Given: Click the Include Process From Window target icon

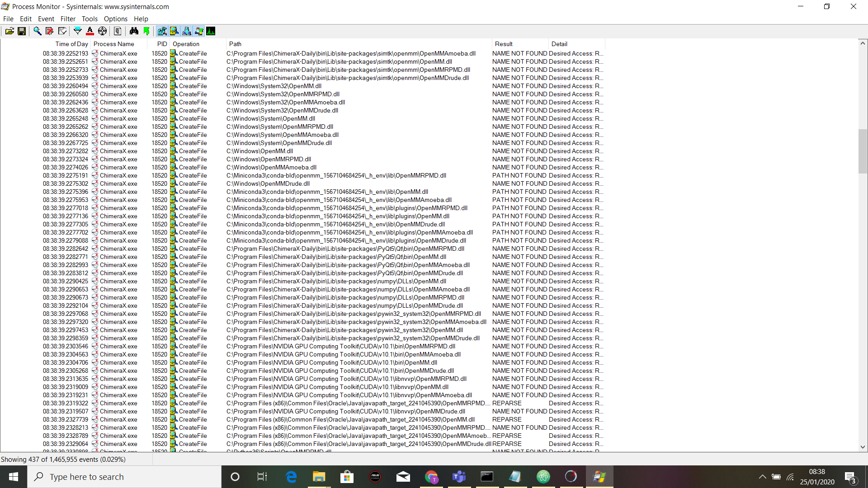Looking at the screenshot, I should point(103,31).
